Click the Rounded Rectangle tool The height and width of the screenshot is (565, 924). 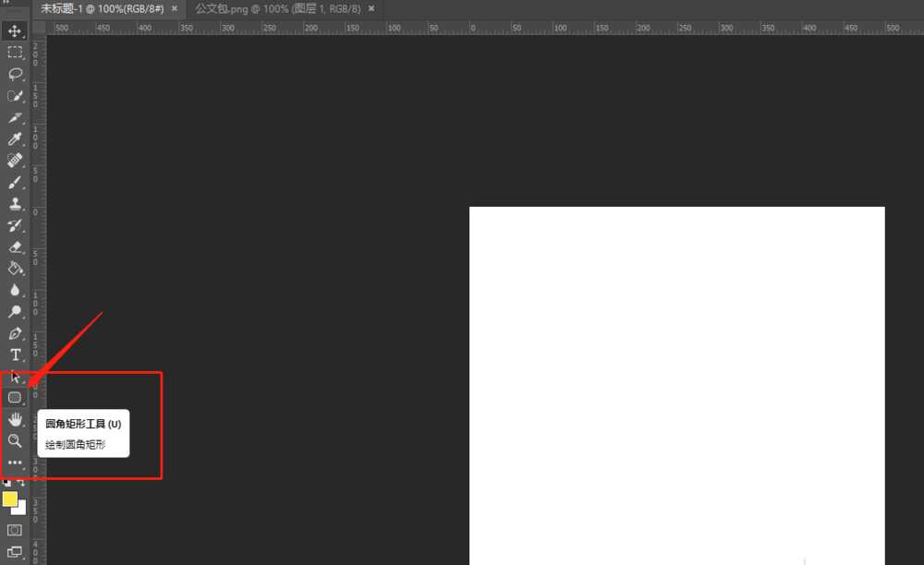(x=15, y=398)
